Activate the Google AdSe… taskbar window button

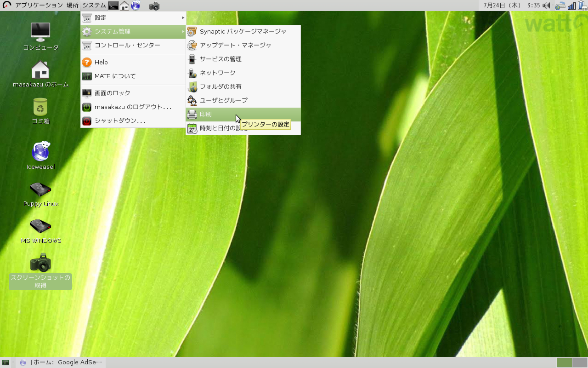pyautogui.click(x=61, y=362)
